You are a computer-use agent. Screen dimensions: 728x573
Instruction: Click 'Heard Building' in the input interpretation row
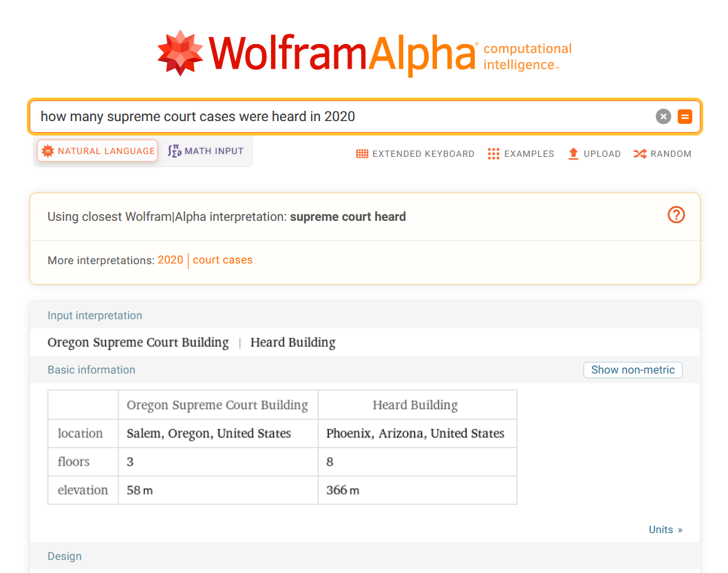[293, 343]
